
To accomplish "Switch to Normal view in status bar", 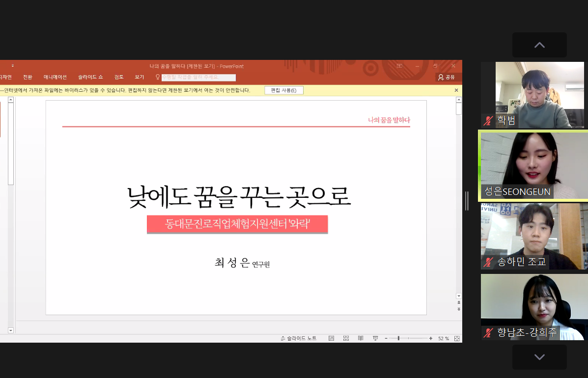I will click(332, 338).
